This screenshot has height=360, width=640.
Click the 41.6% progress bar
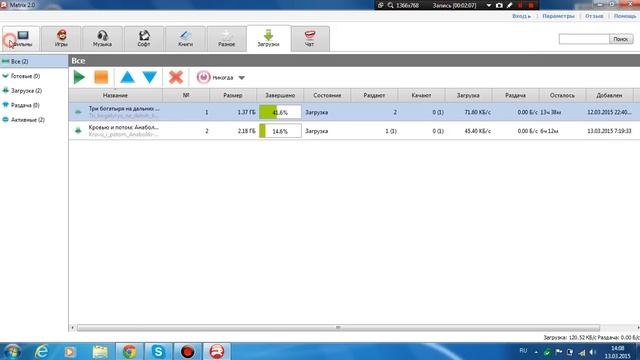coord(280,112)
